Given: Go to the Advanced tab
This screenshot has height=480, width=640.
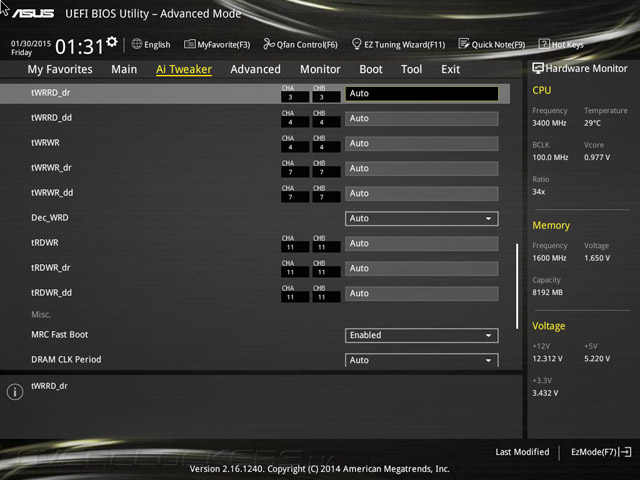Looking at the screenshot, I should point(256,69).
